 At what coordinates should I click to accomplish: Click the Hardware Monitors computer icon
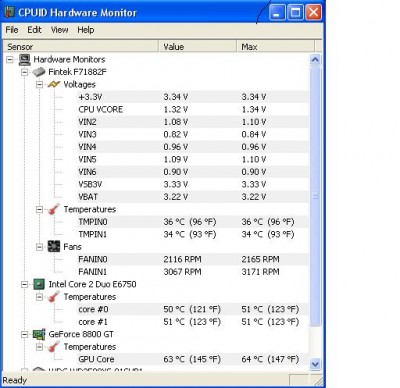[x=25, y=60]
